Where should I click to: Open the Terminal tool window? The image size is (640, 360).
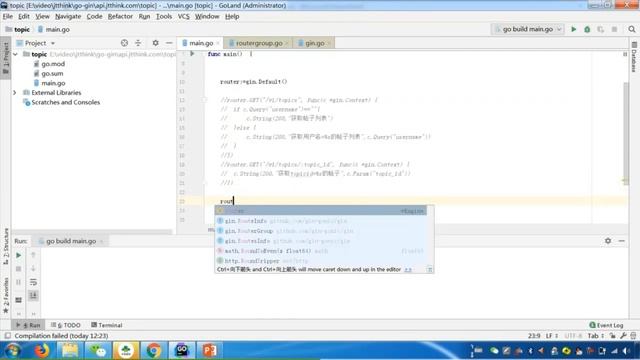pyautogui.click(x=107, y=325)
